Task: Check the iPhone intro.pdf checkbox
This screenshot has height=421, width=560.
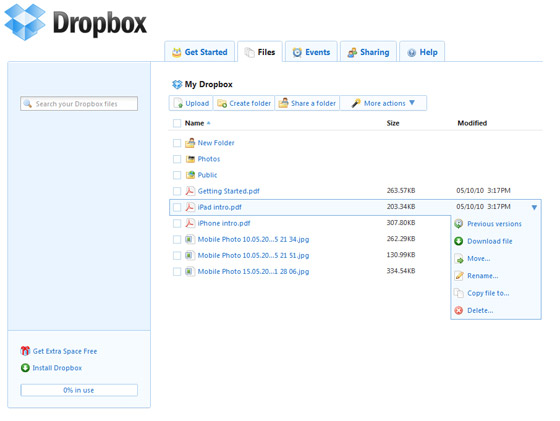Action: [x=177, y=223]
